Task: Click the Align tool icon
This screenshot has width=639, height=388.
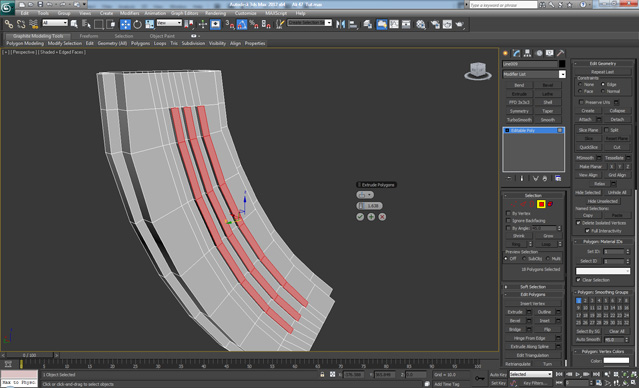Action: (x=353, y=24)
